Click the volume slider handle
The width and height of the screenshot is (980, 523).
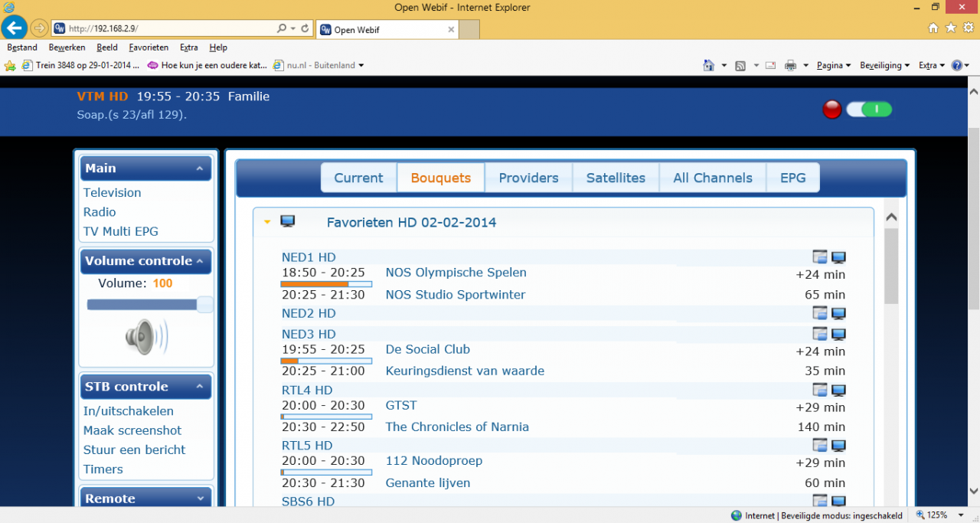[x=204, y=305]
